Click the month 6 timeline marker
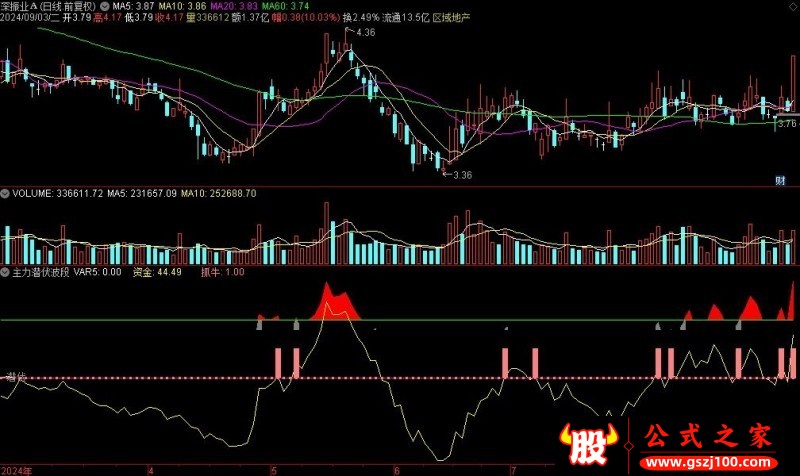This screenshot has width=800, height=476. 396,470
